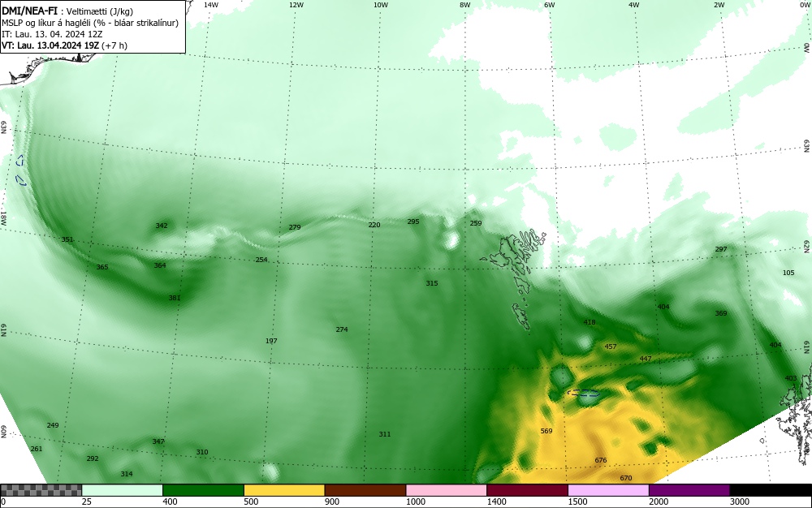
Task: Click the 'DMI/NEA-FI : Veltimætti (J/kg)' title line
Action: point(67,12)
